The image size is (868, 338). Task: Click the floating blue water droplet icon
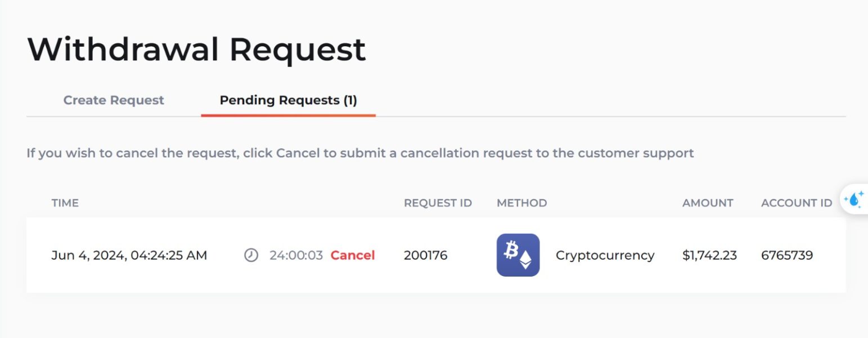click(854, 199)
